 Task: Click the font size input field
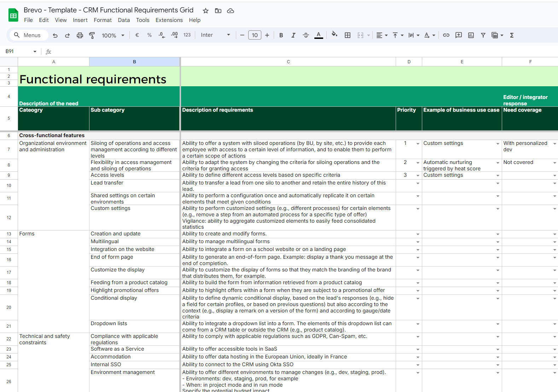tap(255, 35)
